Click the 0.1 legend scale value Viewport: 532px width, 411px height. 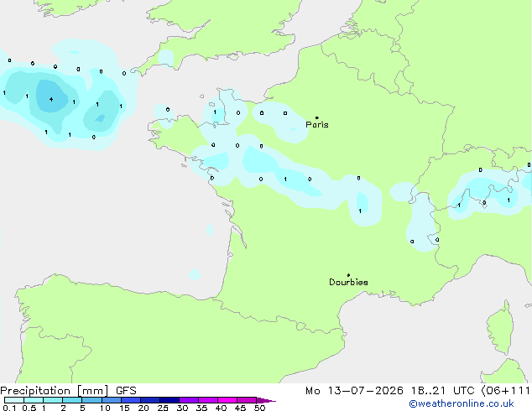[x=9, y=408]
